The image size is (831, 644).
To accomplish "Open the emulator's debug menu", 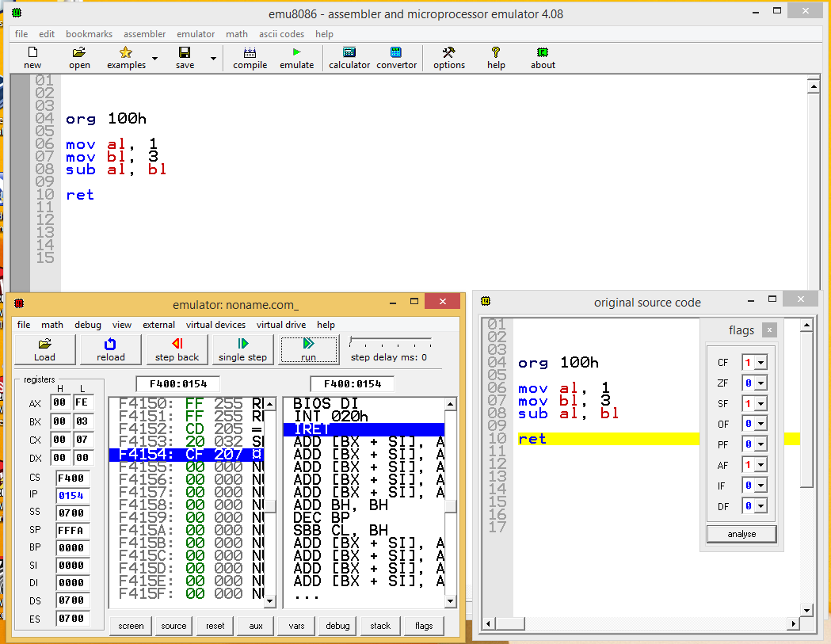I will [87, 325].
